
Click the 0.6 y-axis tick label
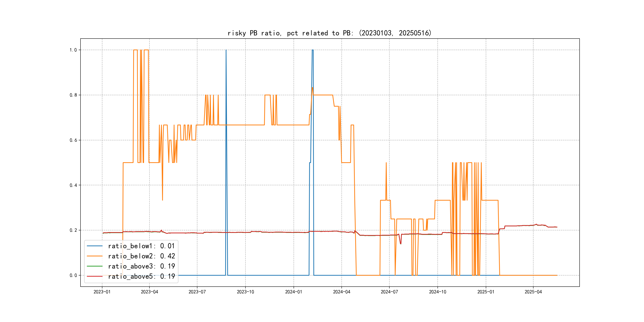(x=73, y=140)
